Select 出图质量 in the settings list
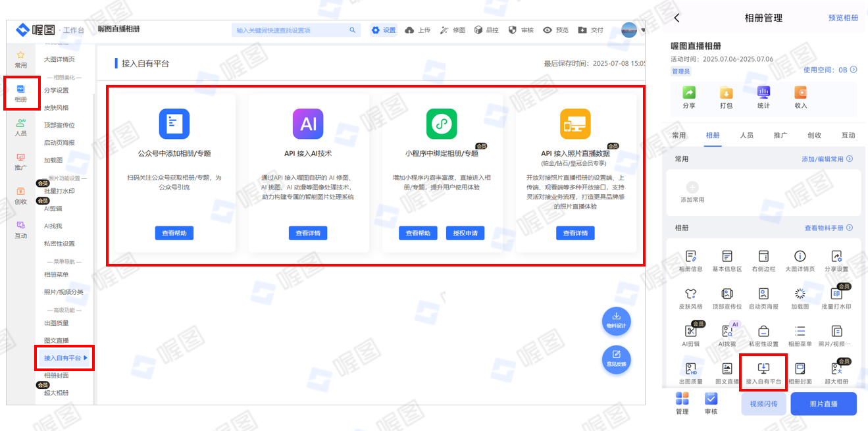Viewport: 868px width, 431px height. coord(57,323)
